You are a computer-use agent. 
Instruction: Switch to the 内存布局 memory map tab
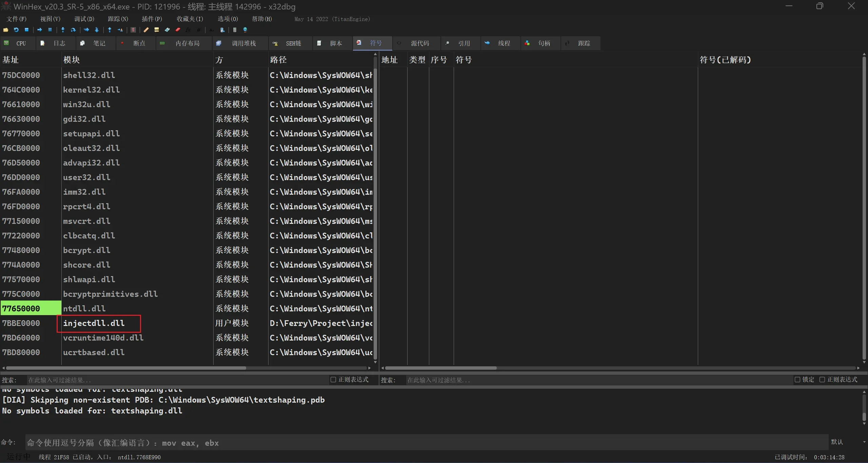coord(187,43)
